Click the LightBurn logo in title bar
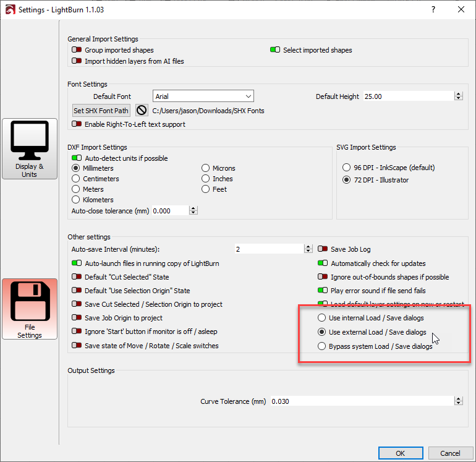Viewport: 476px width, 462px height. point(9,10)
